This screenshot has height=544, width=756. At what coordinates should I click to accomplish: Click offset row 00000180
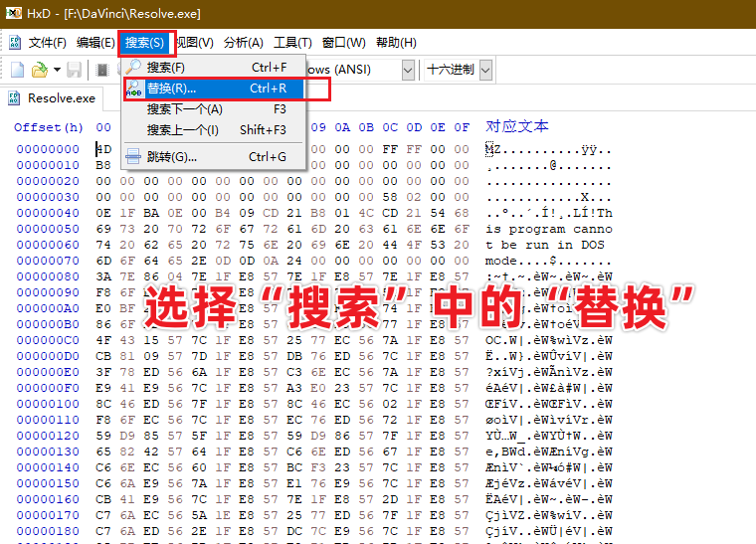[x=48, y=531]
